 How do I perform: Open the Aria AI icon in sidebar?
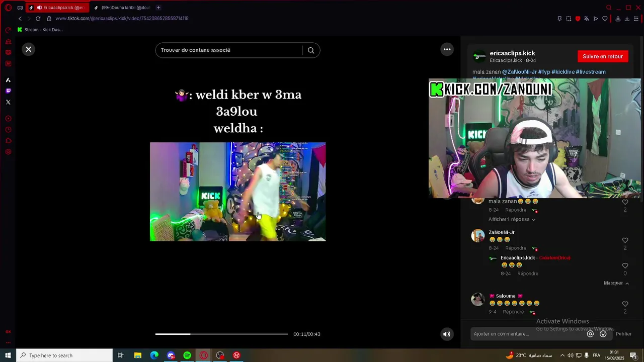point(8,80)
